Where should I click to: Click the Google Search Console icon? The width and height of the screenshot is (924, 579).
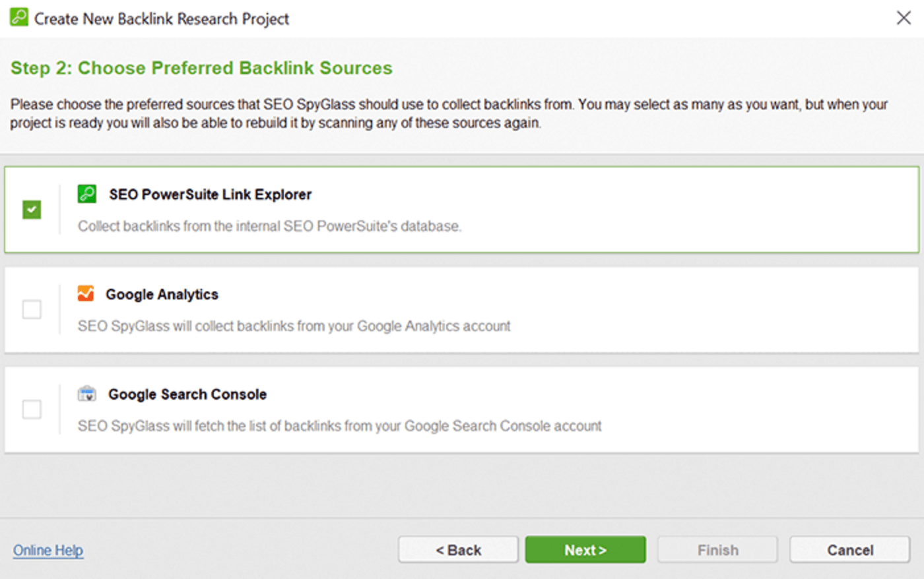point(87,394)
